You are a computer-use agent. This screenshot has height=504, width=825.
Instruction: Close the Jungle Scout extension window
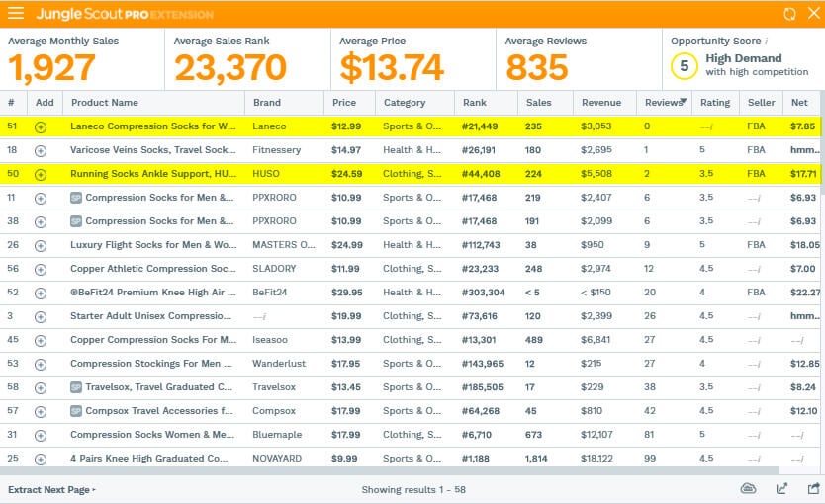click(813, 13)
